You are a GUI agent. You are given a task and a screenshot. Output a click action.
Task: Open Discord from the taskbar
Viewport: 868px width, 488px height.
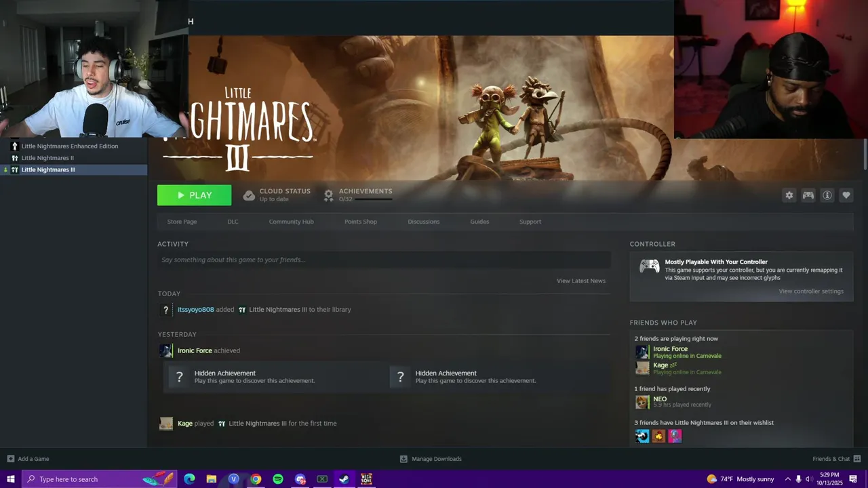pos(300,479)
